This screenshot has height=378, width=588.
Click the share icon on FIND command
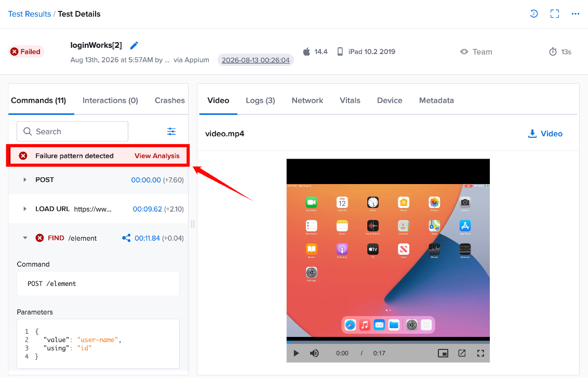(x=126, y=238)
